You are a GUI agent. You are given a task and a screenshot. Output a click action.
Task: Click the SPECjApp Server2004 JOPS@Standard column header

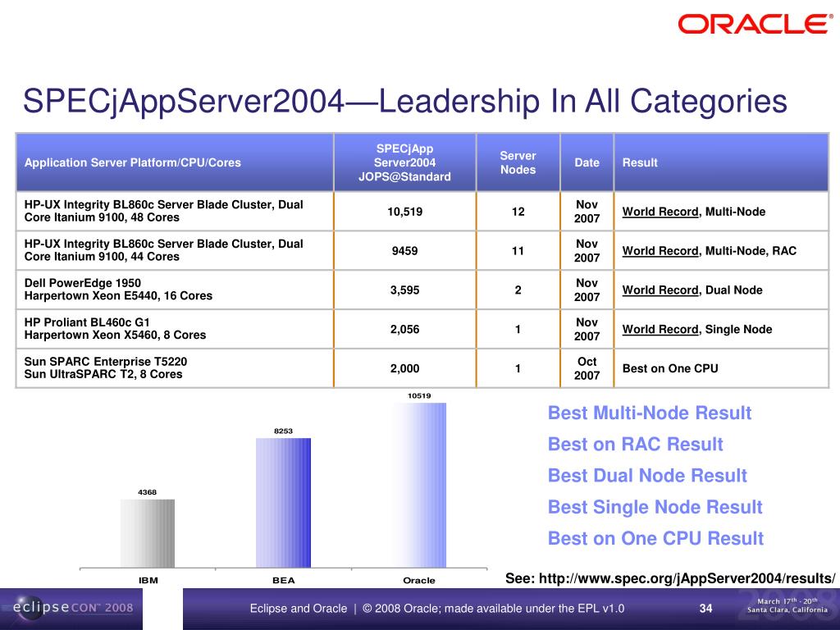pyautogui.click(x=404, y=162)
